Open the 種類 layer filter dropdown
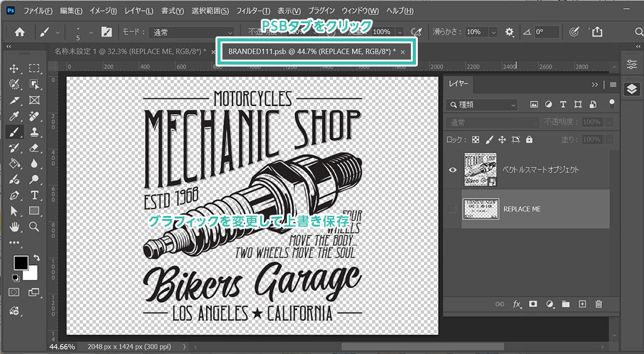Screen dimensions: 644x354 point(482,105)
